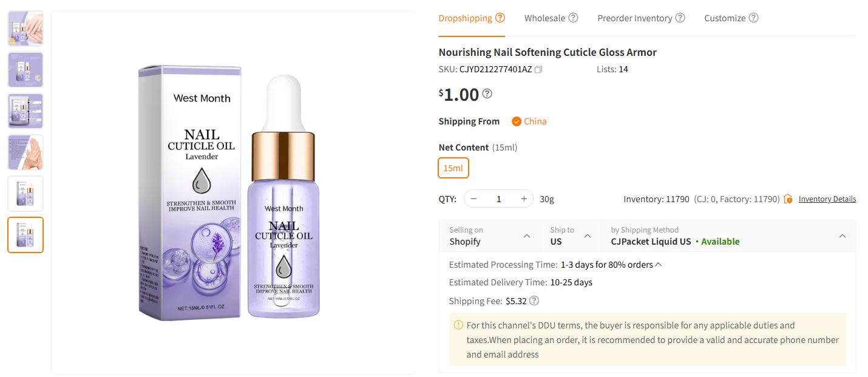Viewport: 868px width, 377px height.
Task: Select China as the shipping origin
Action: [529, 121]
